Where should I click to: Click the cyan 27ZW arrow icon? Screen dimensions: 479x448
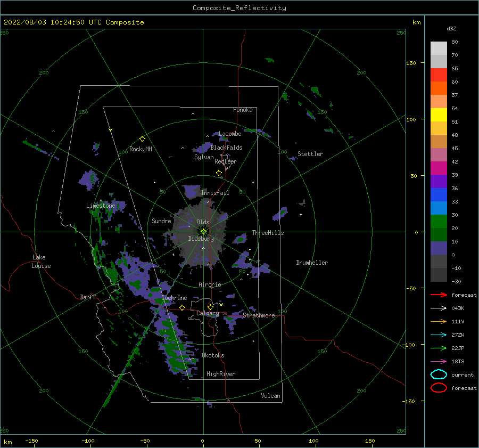coord(439,335)
